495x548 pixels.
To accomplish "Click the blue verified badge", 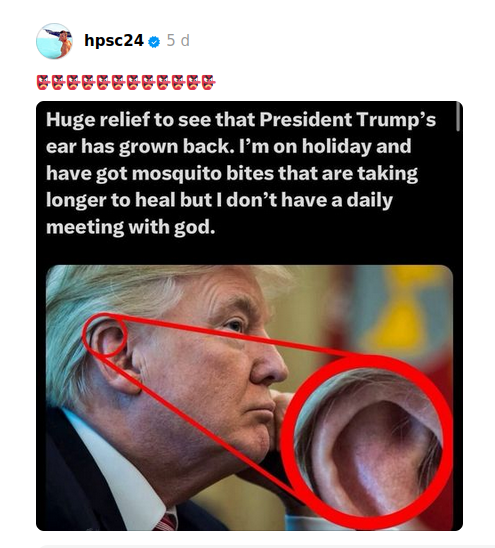I will coord(154,42).
